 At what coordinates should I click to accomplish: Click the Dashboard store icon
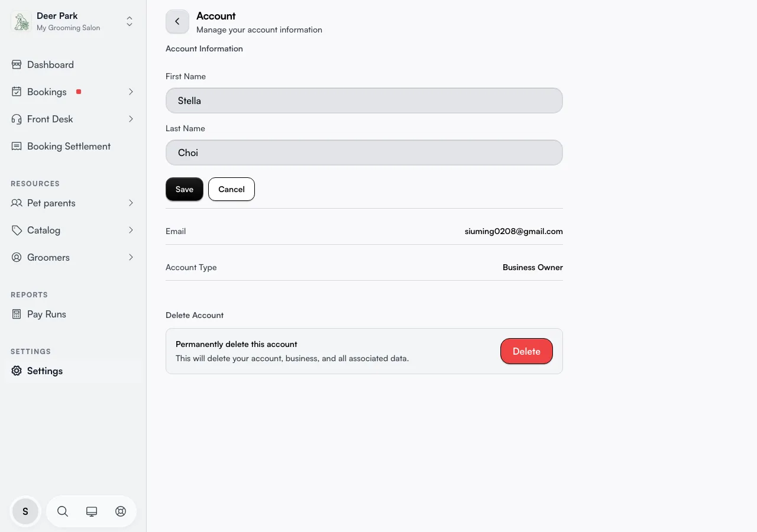pyautogui.click(x=17, y=64)
